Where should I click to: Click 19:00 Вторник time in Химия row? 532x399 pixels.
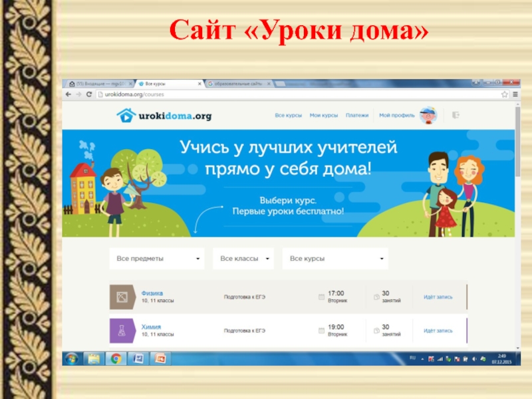[337, 330]
